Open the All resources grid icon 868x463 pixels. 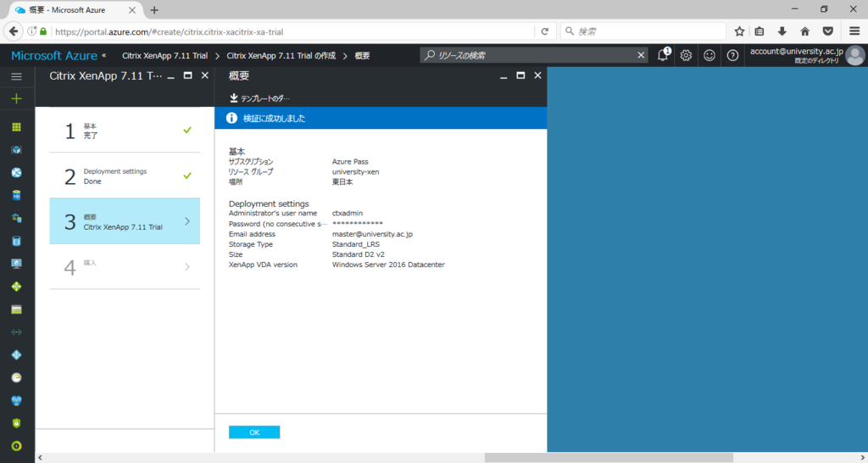pyautogui.click(x=17, y=127)
